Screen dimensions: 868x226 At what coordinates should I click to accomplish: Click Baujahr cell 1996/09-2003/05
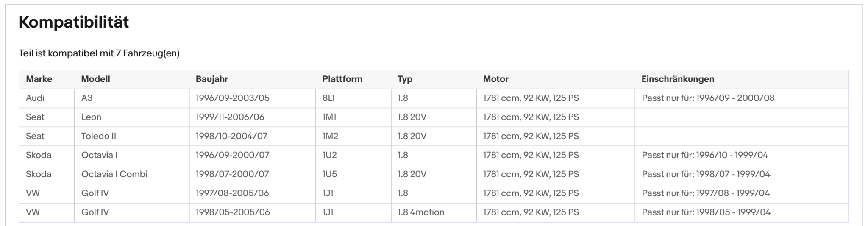(x=252, y=98)
